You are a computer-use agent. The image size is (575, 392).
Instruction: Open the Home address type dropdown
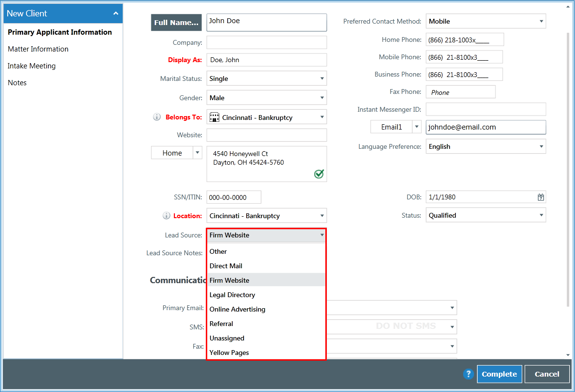click(197, 152)
